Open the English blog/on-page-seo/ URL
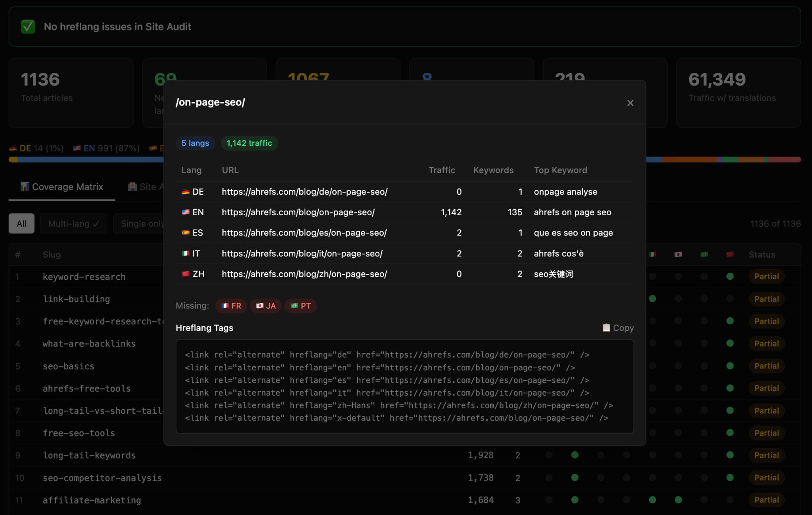 click(x=298, y=213)
